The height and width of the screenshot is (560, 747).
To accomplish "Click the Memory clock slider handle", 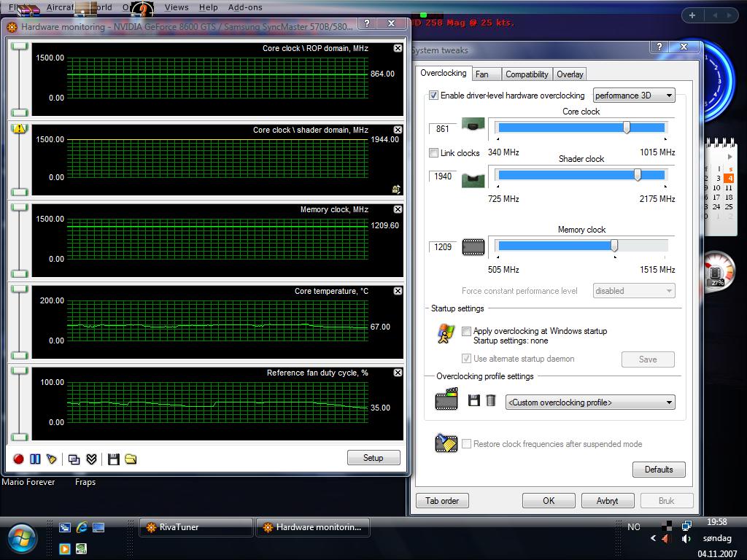I will coord(614,245).
